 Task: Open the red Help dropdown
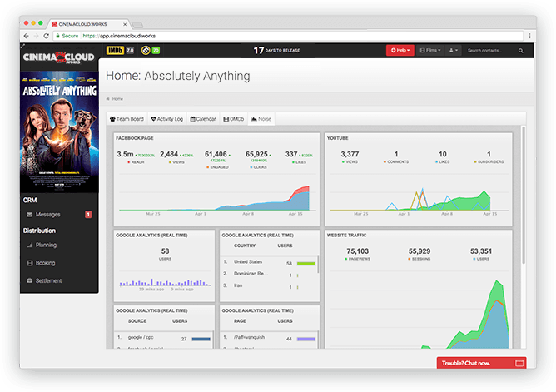point(399,51)
